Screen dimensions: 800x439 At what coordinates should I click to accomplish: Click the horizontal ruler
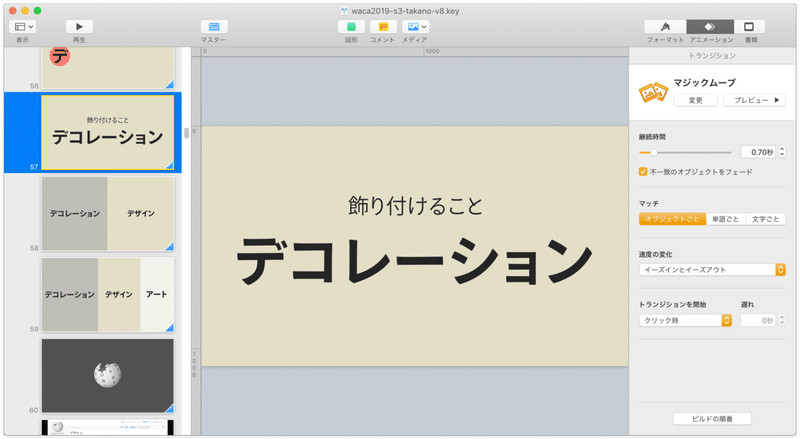click(414, 51)
